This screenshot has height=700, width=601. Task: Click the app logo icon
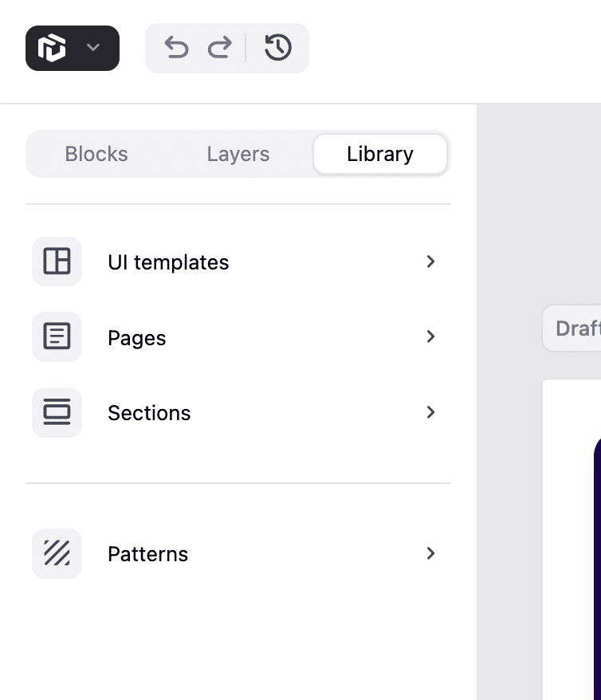(53, 48)
